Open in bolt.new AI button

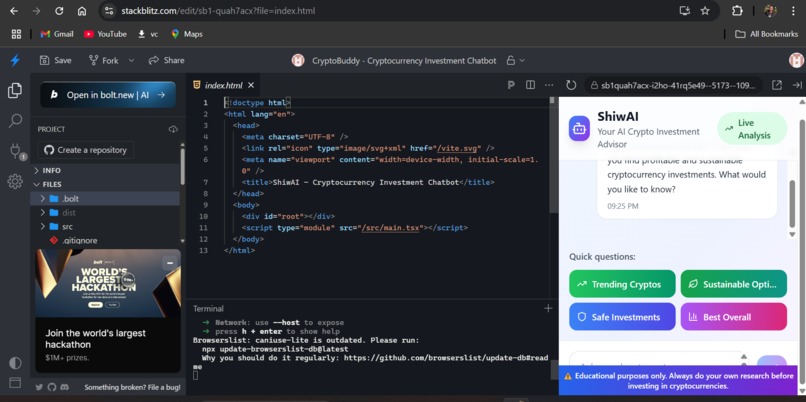pyautogui.click(x=108, y=95)
